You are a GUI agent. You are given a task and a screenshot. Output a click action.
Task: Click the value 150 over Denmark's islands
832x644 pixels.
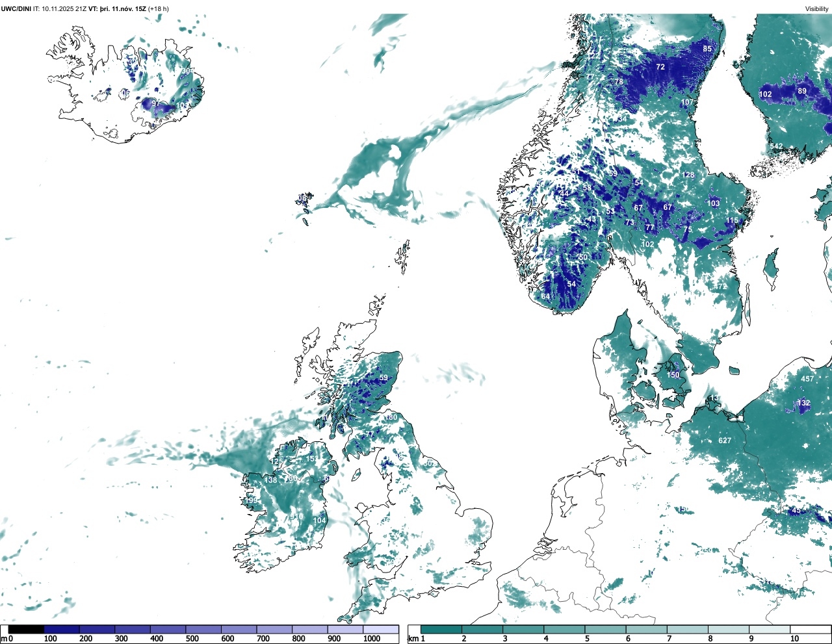coord(673,374)
